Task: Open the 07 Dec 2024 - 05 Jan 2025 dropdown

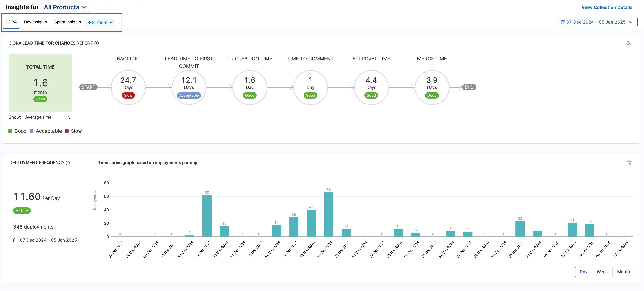Action: 597,22
